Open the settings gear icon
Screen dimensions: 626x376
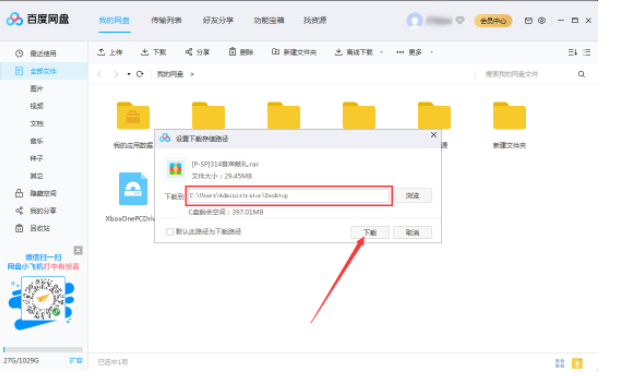(x=542, y=20)
